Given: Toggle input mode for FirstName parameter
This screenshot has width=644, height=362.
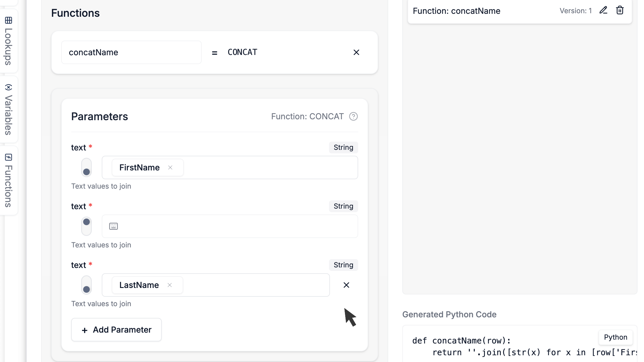Looking at the screenshot, I should 86,167.
